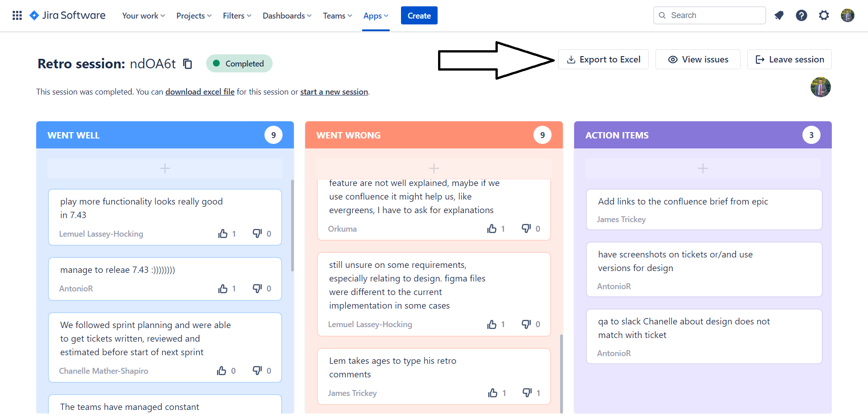This screenshot has height=419, width=868.
Task: Open the Apps menu
Action: click(376, 16)
